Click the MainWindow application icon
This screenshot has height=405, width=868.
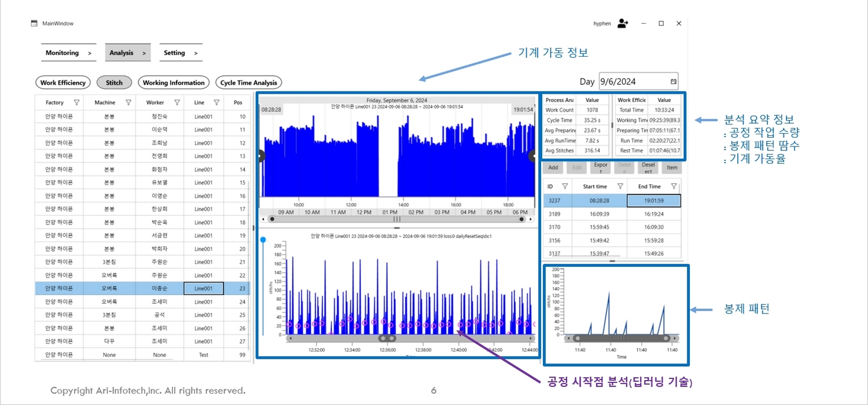[34, 24]
